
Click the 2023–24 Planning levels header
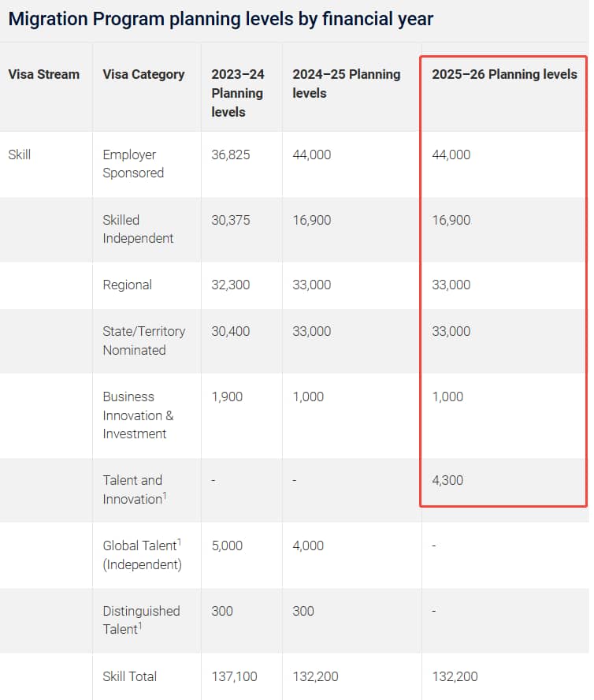[x=238, y=93]
